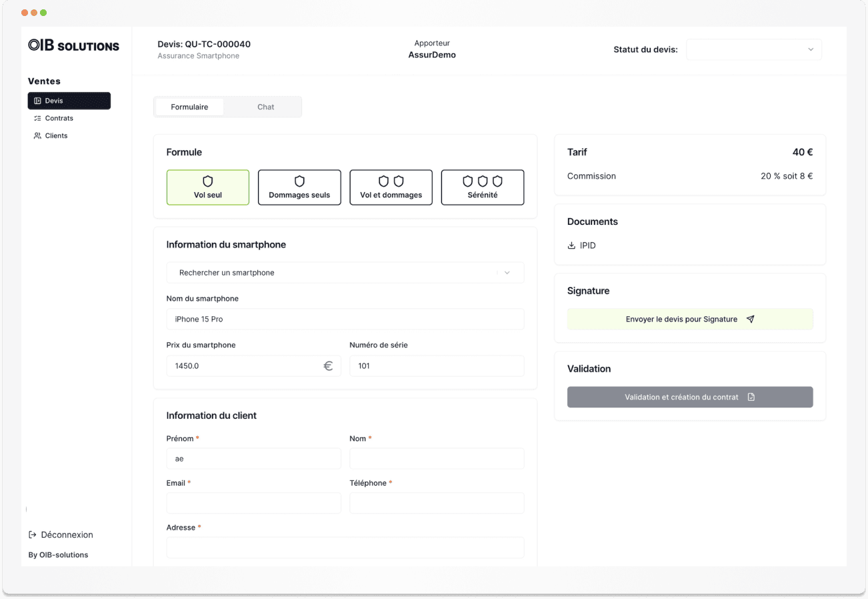This screenshot has width=868, height=599.
Task: Open the Rechercher un smartphone selector
Action: [x=345, y=272]
